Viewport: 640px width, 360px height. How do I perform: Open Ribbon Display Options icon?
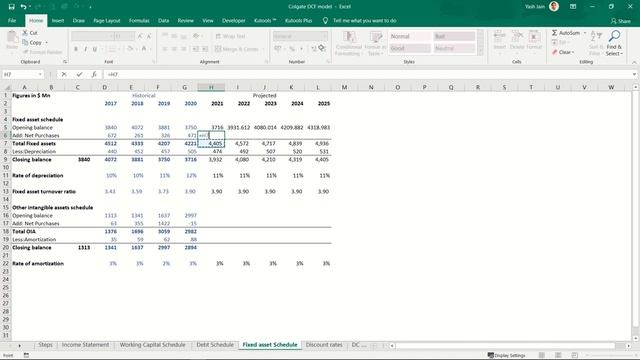coord(573,7)
